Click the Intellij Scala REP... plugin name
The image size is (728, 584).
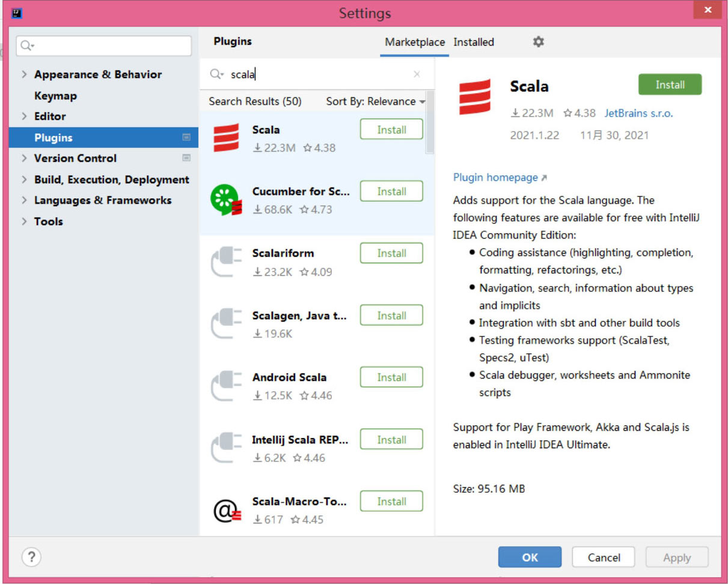(300, 440)
